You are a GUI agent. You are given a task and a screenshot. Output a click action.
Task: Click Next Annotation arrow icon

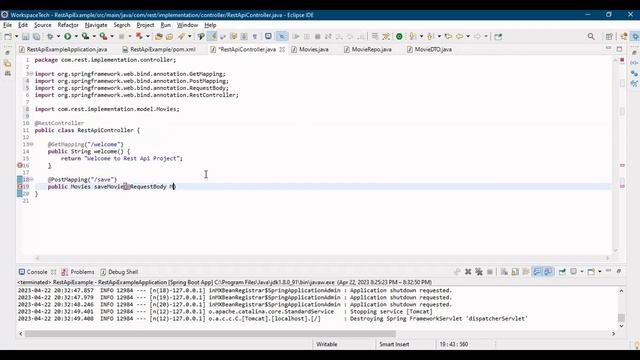coord(413,36)
